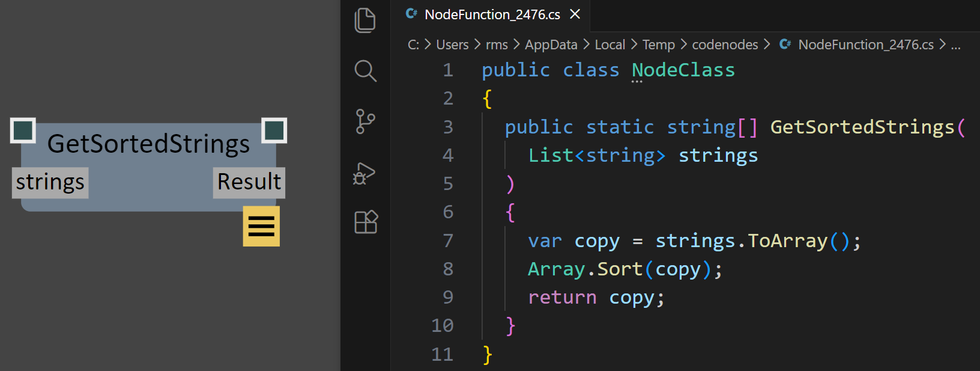Click opening yellow brace on line 2
This screenshot has height=371, width=980.
tap(488, 99)
